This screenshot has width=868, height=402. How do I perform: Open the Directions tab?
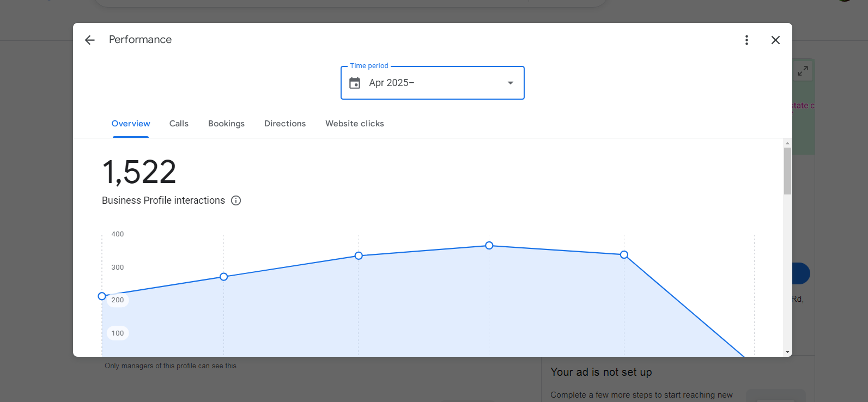click(285, 124)
